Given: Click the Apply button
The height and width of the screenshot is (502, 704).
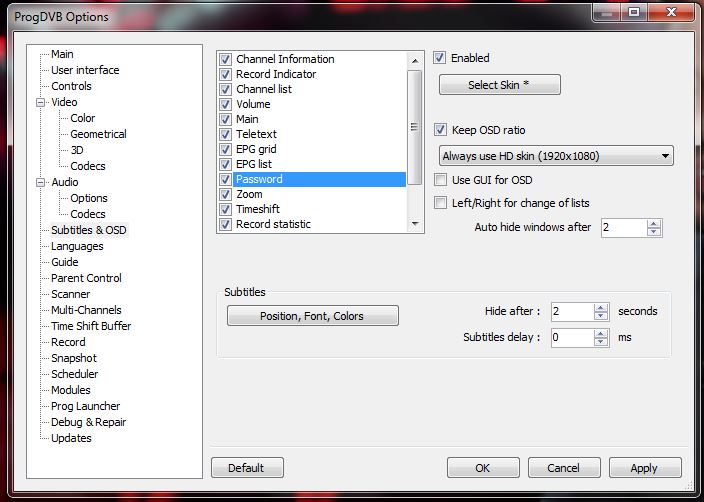Looking at the screenshot, I should pos(645,468).
